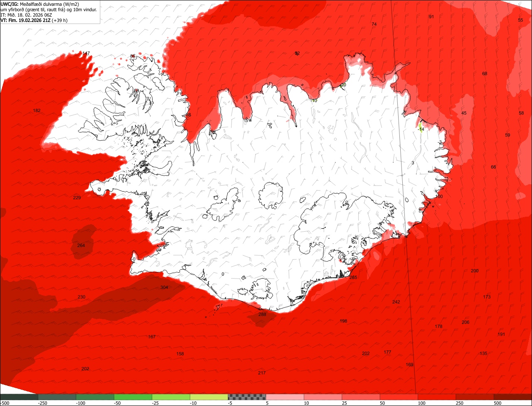
Task: Click the map value 58
Action: coord(521,113)
